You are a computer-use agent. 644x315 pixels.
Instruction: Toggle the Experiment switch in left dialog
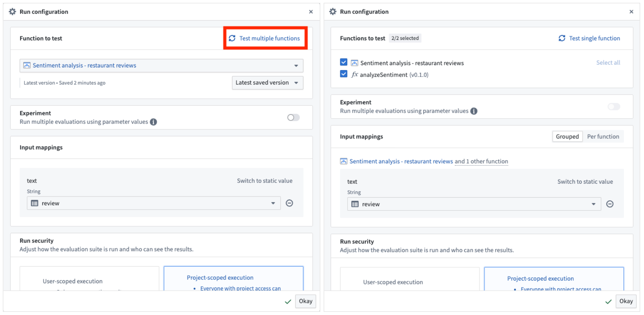click(x=293, y=117)
